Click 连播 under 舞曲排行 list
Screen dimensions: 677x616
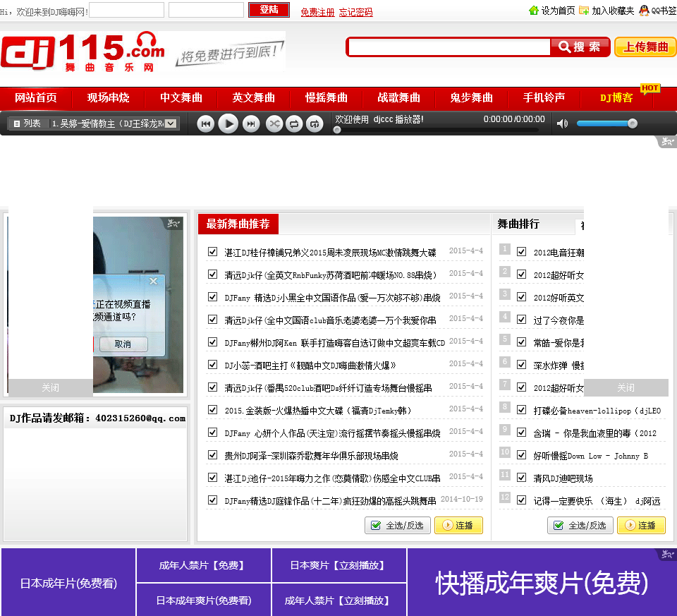click(641, 525)
